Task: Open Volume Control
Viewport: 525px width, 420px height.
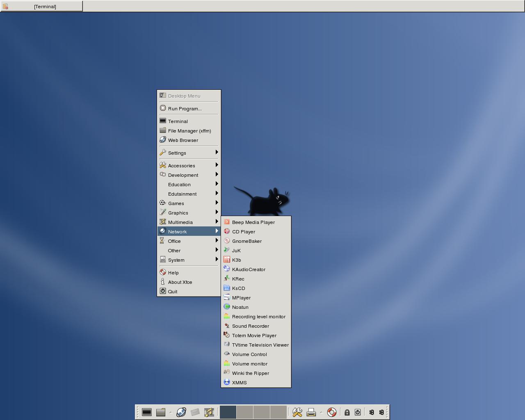Action: pyautogui.click(x=256, y=354)
